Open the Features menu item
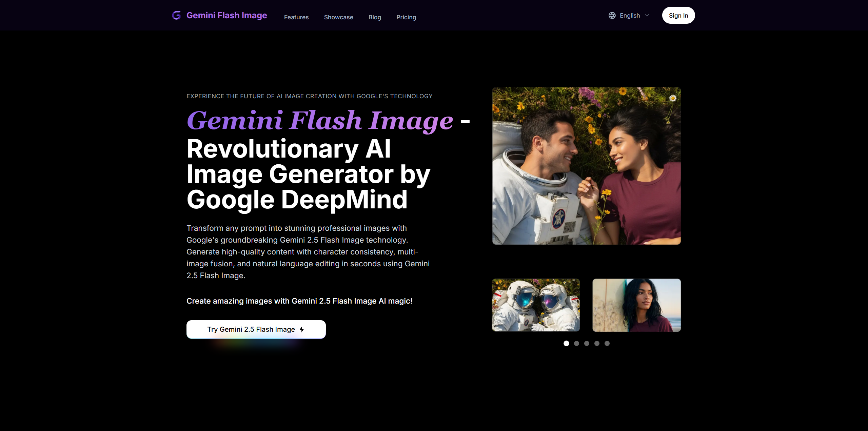This screenshot has height=431, width=868. pyautogui.click(x=296, y=17)
